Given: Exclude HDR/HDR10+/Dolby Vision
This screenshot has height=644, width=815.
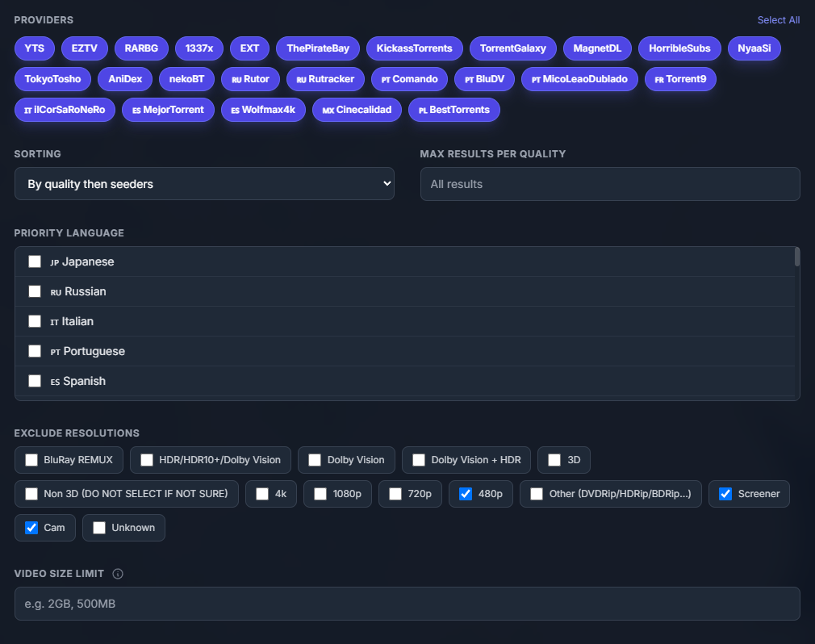Looking at the screenshot, I should point(147,460).
